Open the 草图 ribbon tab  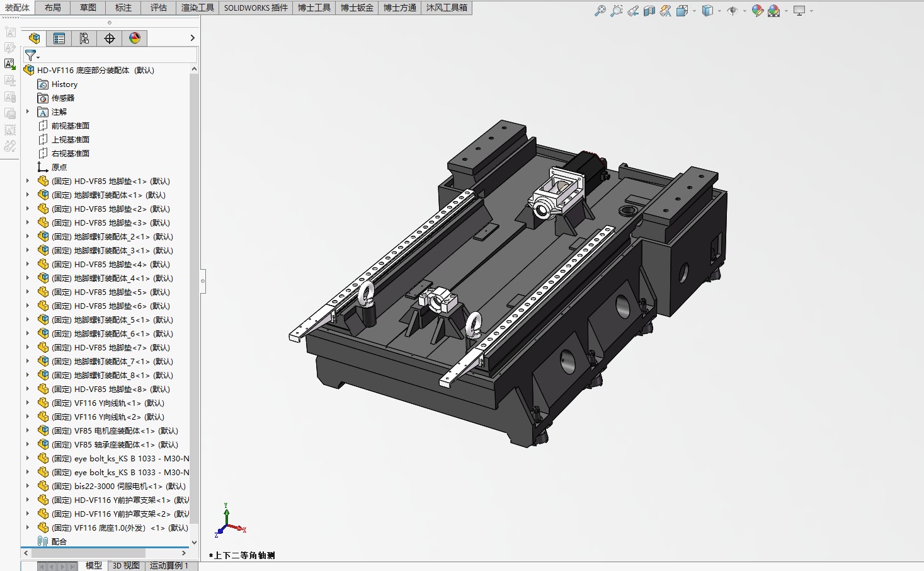88,8
